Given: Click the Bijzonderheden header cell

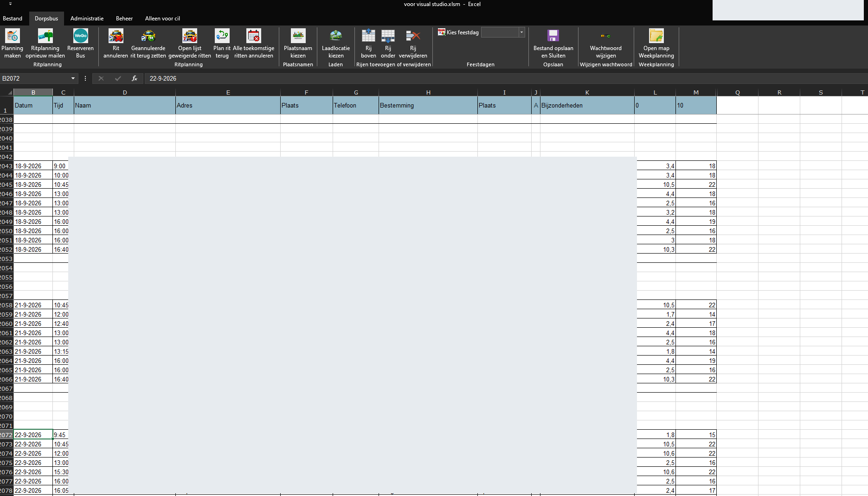Looking at the screenshot, I should point(587,105).
